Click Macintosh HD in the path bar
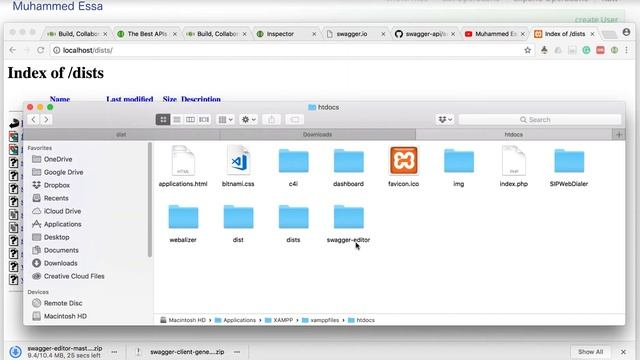 click(x=183, y=320)
